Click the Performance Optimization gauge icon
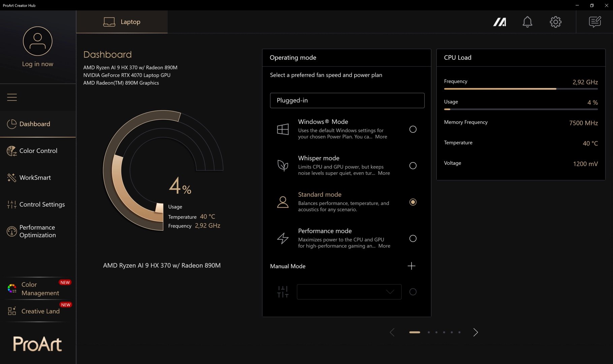613x364 pixels. pyautogui.click(x=12, y=231)
